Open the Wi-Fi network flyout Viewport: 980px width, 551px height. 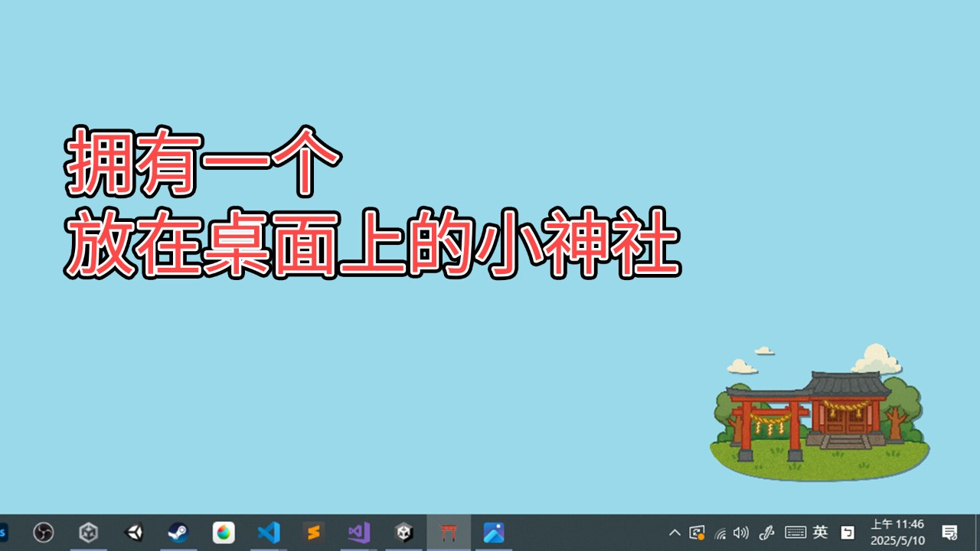point(720,533)
